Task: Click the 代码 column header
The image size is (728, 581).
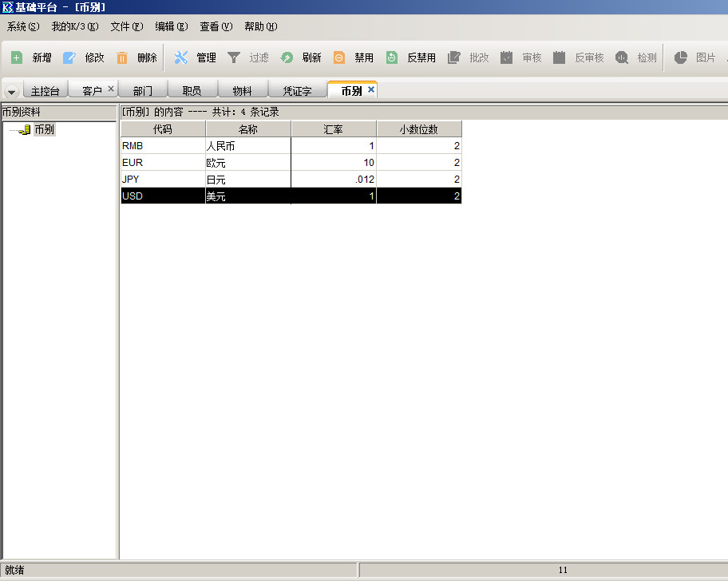Action: 163,129
